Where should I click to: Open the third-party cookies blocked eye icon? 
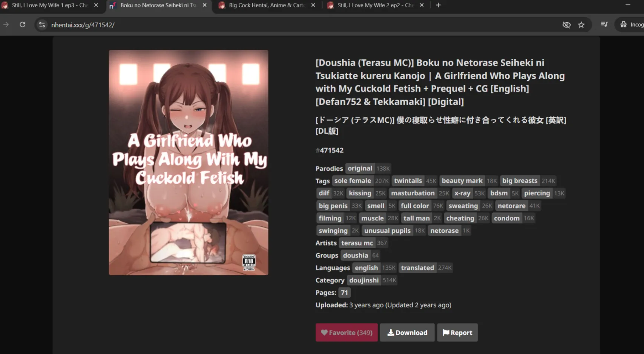566,25
